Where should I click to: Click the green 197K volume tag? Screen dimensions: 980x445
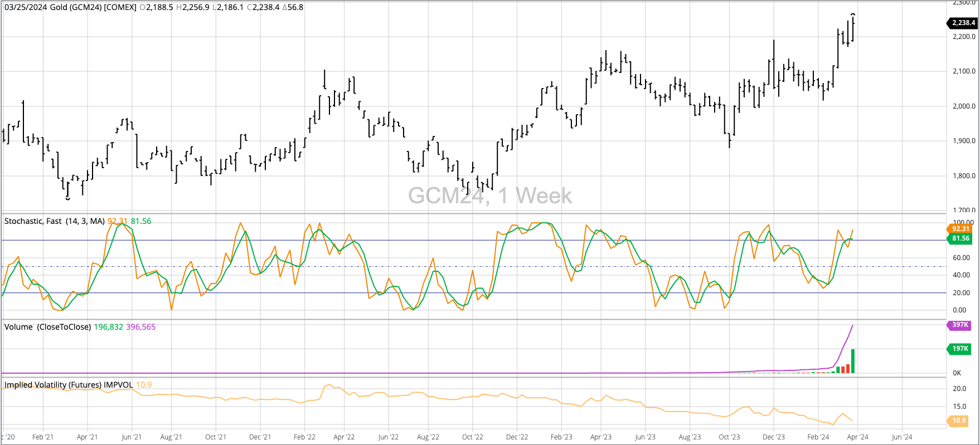[x=959, y=349]
